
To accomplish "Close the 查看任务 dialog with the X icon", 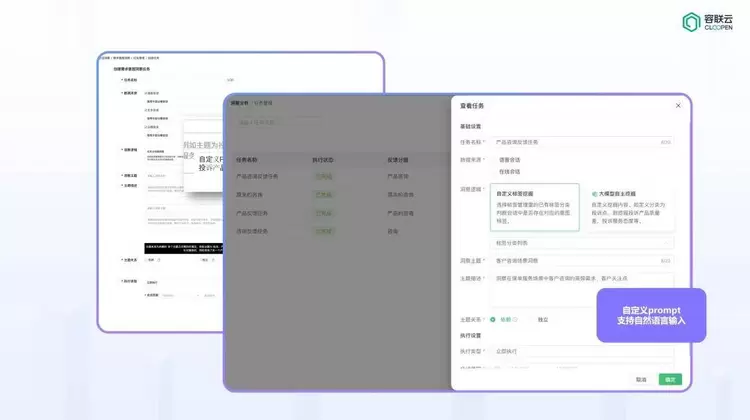I will click(x=677, y=105).
